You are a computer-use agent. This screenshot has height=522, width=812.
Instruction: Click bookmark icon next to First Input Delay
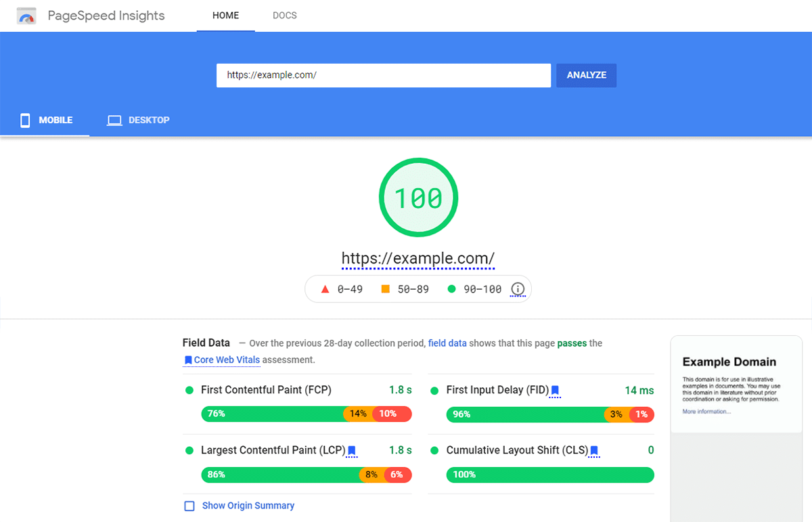(x=555, y=391)
